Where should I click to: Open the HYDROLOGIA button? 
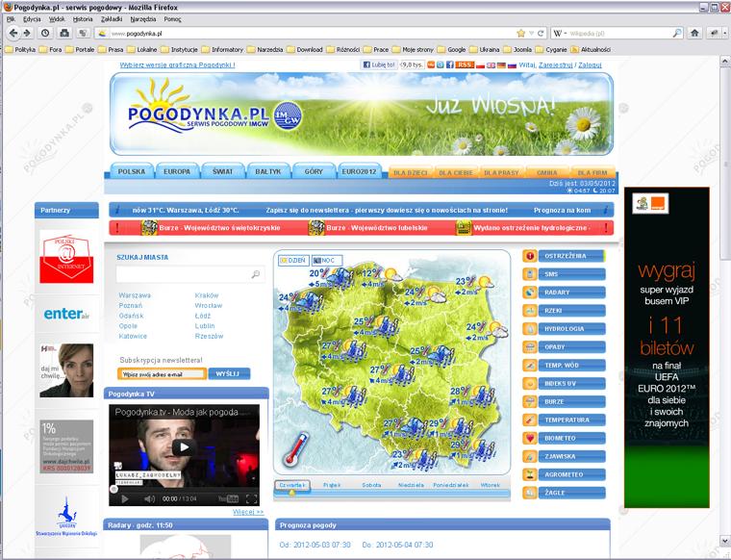(571, 329)
